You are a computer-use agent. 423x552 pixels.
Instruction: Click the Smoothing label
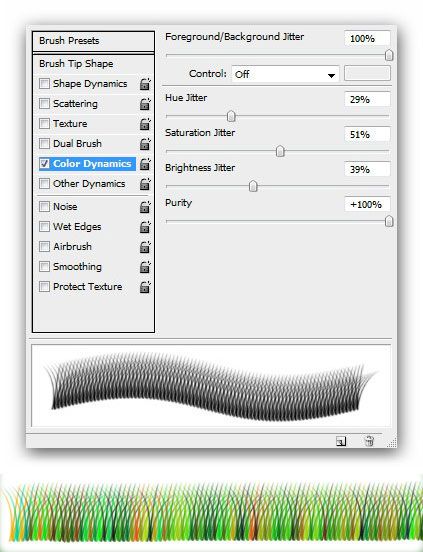(77, 266)
